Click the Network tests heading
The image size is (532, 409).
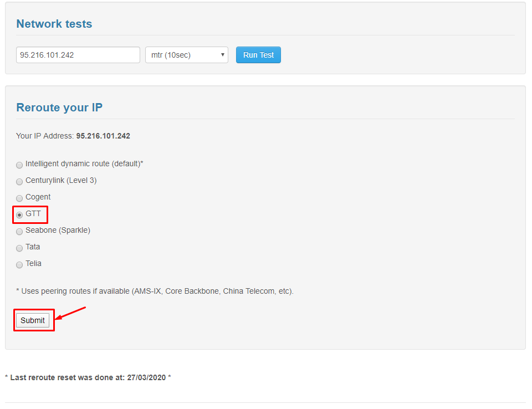54,24
